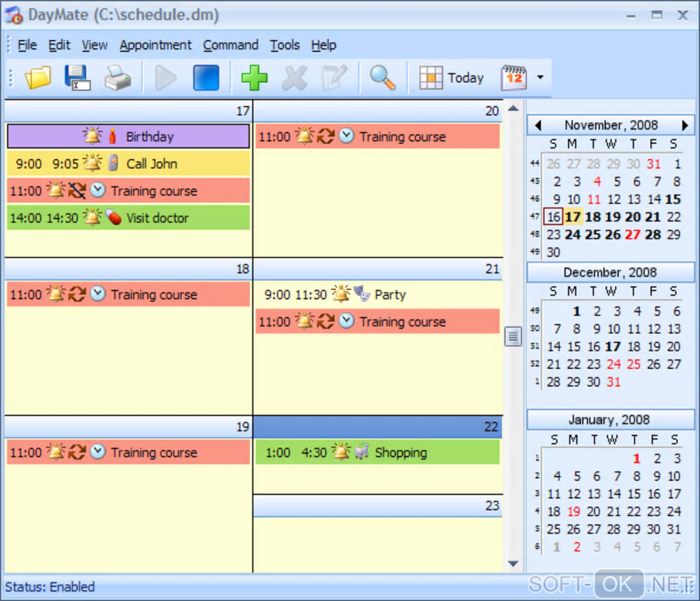700x601 pixels.
Task: Click the grayed Play arrow toolbar icon
Action: 165,78
